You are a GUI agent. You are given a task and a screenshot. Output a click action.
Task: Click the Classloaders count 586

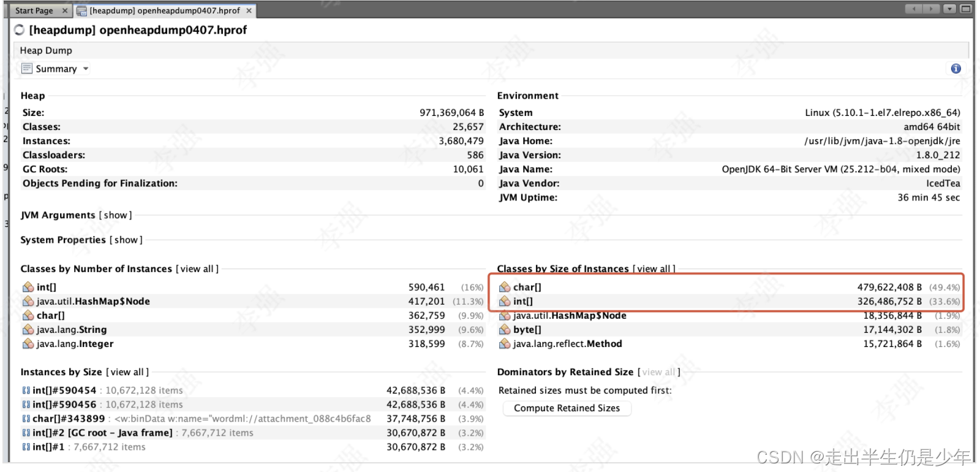[475, 155]
